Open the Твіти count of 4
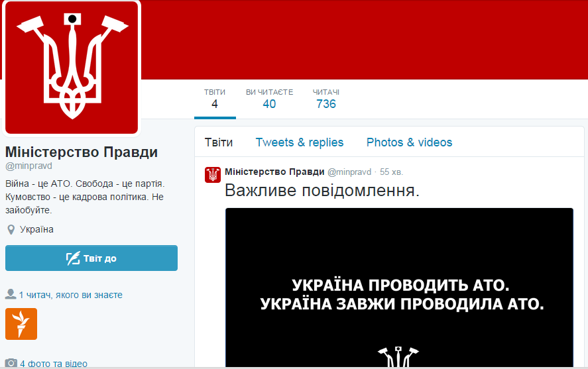 click(215, 99)
